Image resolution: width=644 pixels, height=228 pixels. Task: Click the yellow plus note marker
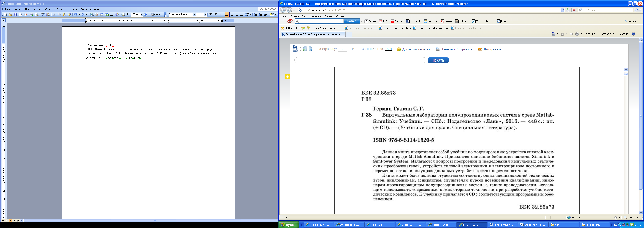(x=287, y=77)
